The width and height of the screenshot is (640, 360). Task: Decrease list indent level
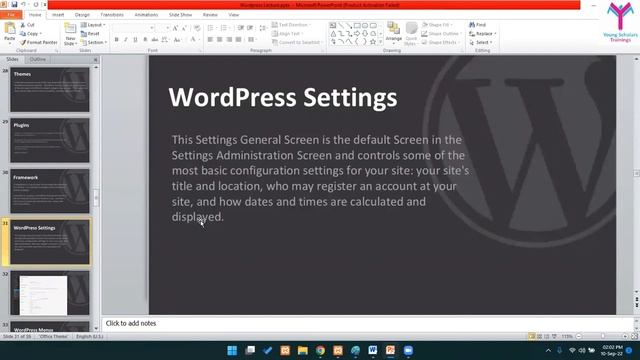(241, 28)
